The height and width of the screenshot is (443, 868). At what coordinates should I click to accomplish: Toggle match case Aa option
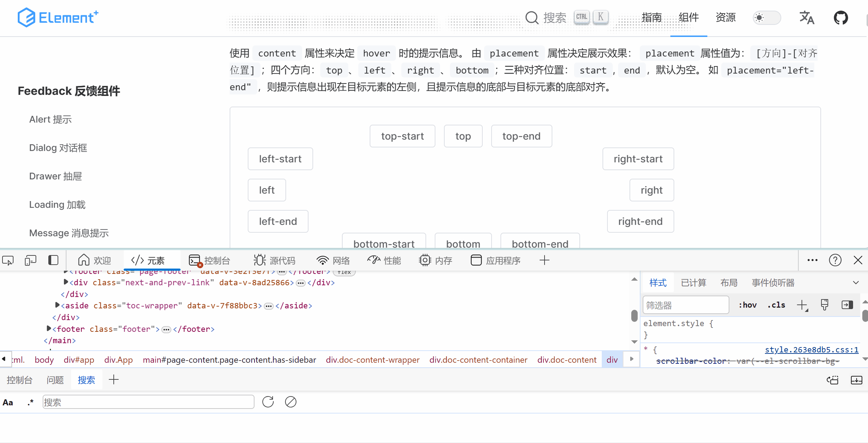point(8,403)
